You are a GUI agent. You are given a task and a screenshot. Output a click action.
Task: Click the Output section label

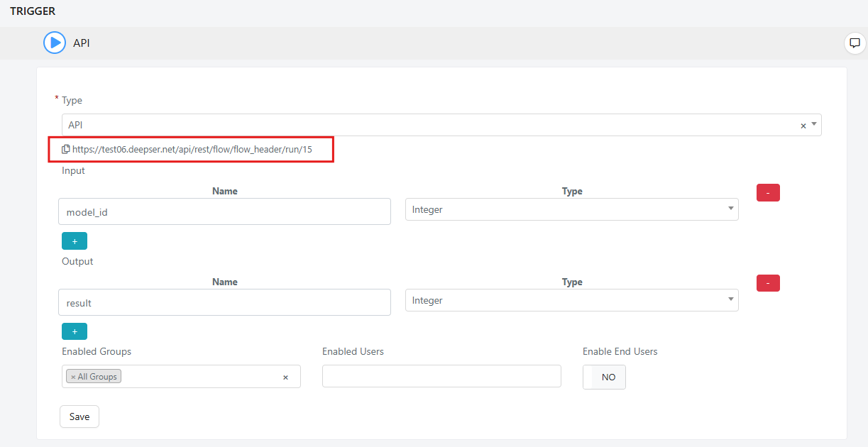tap(77, 261)
